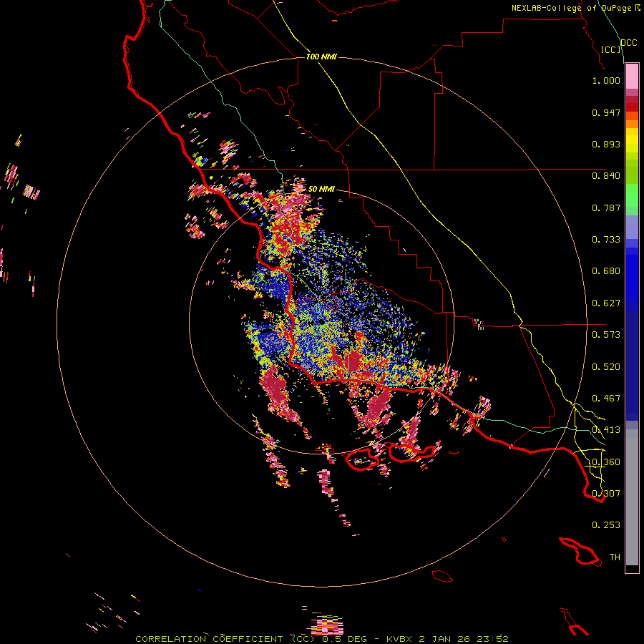Click the 0.413 scale value

coord(606,430)
